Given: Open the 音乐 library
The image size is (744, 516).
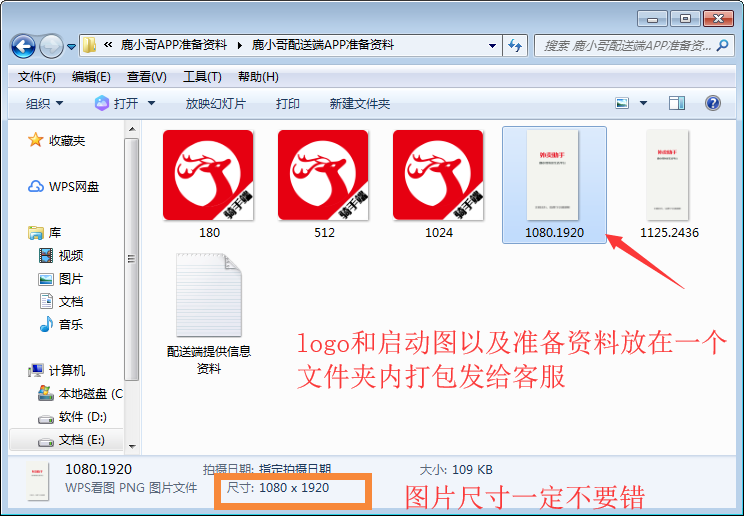Looking at the screenshot, I should (71, 325).
